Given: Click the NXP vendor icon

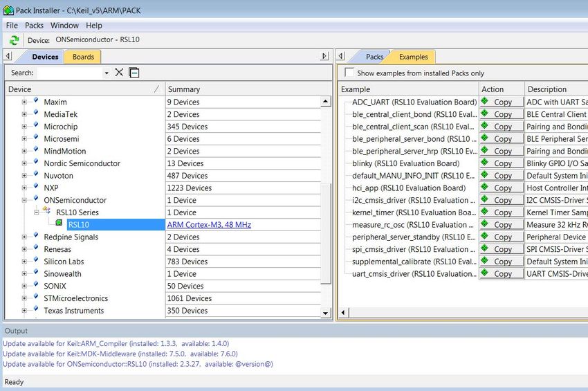Looking at the screenshot, I should 36,185.
